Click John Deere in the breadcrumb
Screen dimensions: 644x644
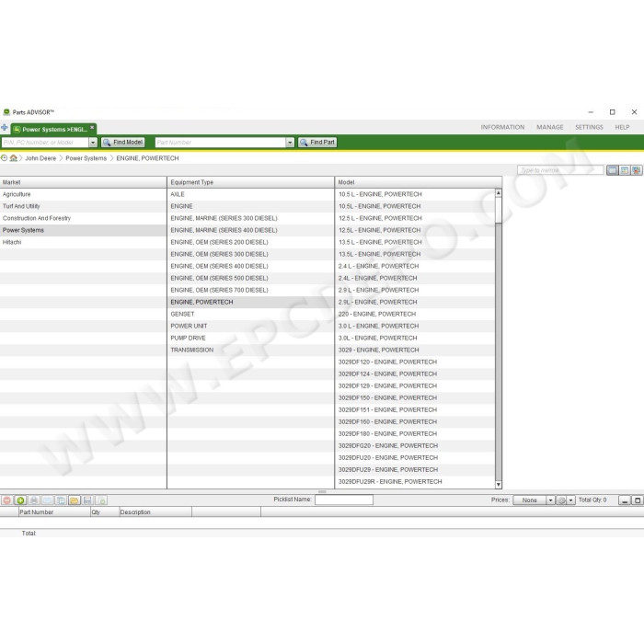click(x=40, y=158)
